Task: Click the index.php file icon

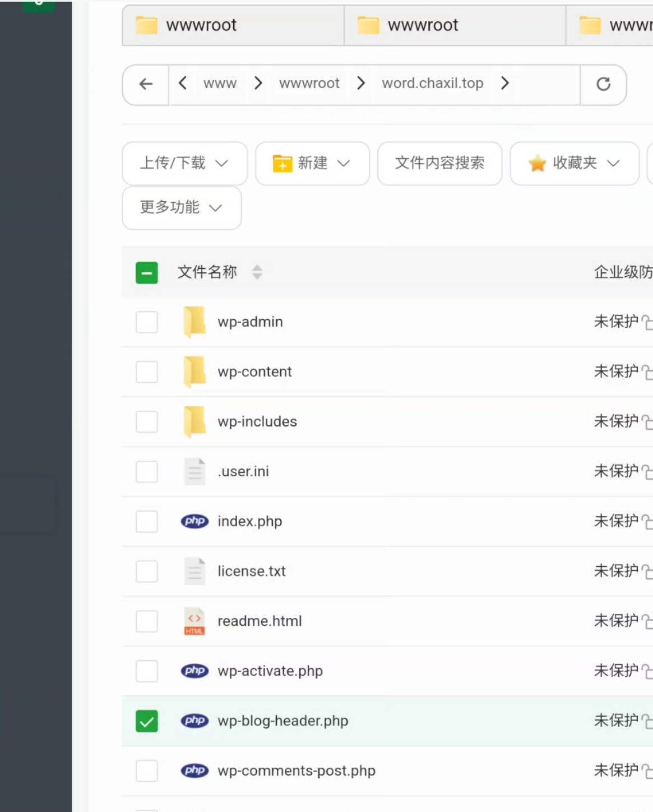Action: pyautogui.click(x=194, y=521)
